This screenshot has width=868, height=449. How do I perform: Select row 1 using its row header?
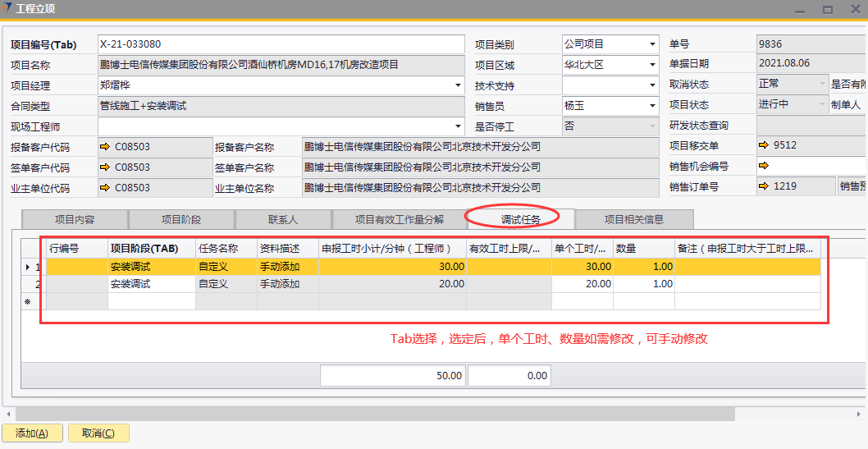click(32, 267)
